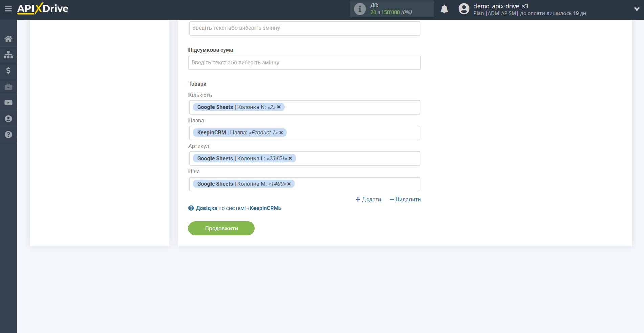644x333 pixels.
Task: Open the YouTube video icon in sidebar
Action: [x=8, y=103]
